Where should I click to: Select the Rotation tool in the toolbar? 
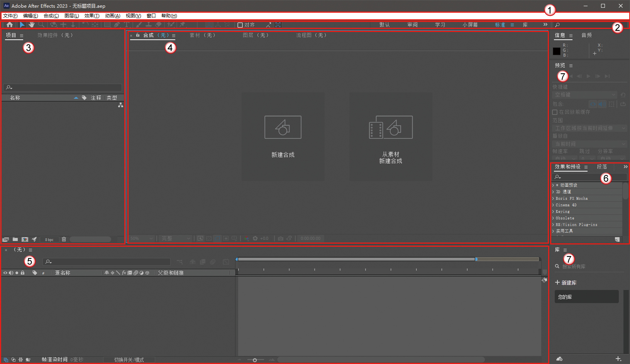point(85,25)
